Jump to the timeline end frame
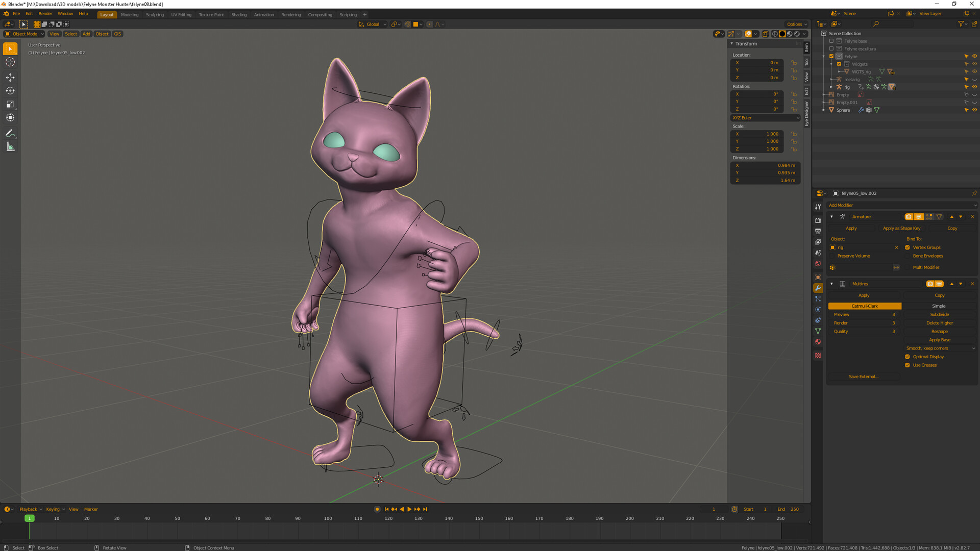 point(425,509)
